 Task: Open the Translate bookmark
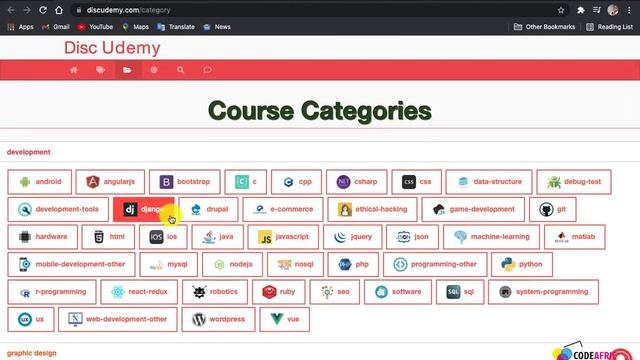pyautogui.click(x=176, y=27)
